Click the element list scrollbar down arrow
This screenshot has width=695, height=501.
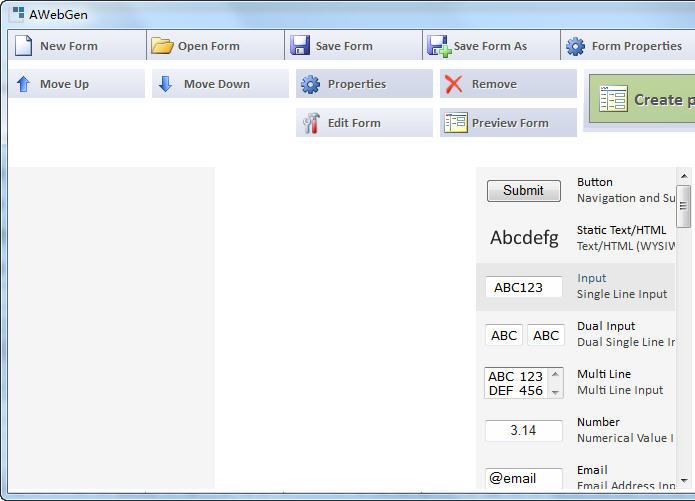(x=684, y=481)
